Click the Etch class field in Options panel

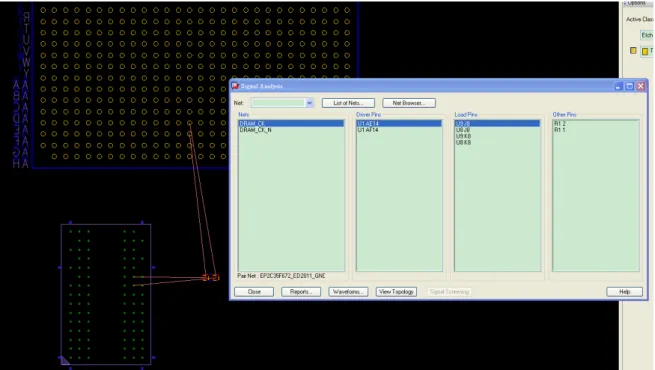pyautogui.click(x=647, y=35)
